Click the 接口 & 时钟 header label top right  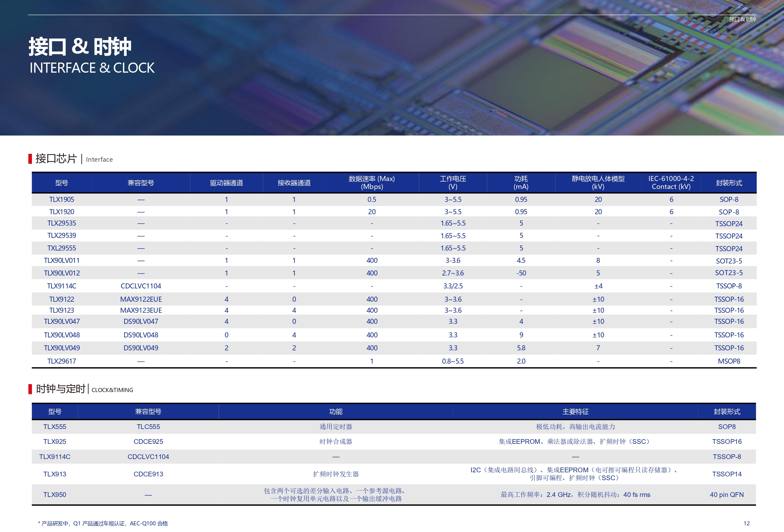pos(742,19)
